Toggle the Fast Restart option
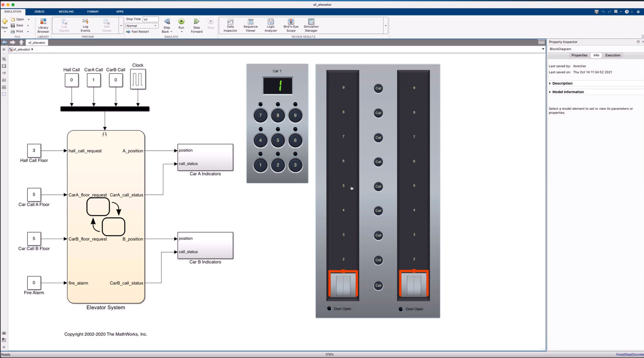Screen dimensions: 644x358 click(x=137, y=32)
